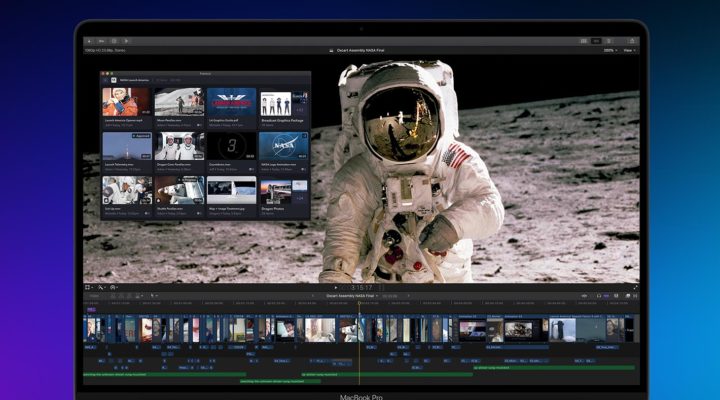Click the 3:15:17 timecode display
The image size is (720, 400).
361,288
